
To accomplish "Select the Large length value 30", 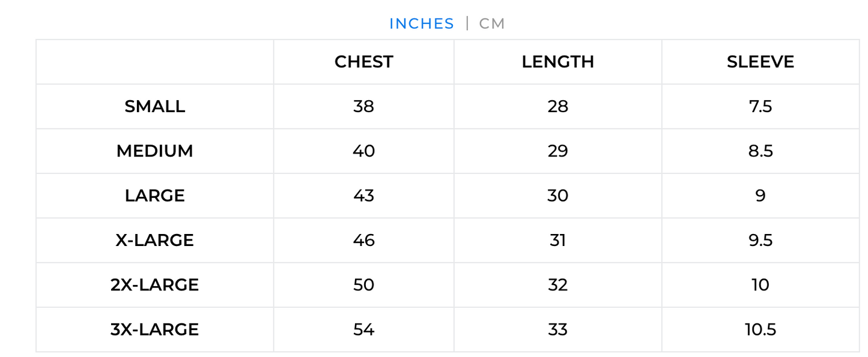I will (557, 196).
